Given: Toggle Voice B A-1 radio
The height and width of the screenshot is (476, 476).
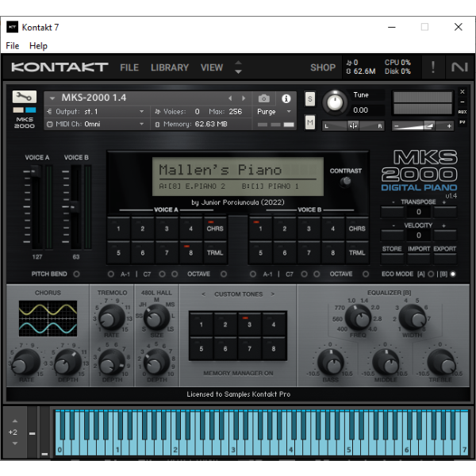Looking at the screenshot, I should point(253,274).
